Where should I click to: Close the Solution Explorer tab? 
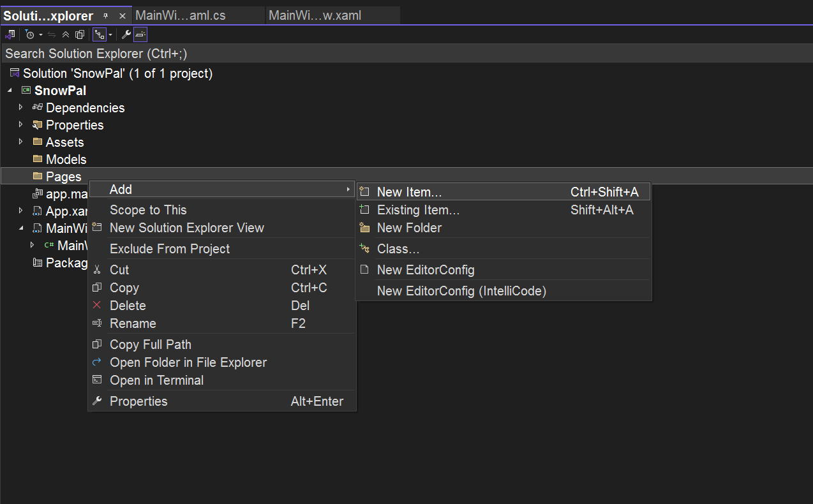coord(123,15)
